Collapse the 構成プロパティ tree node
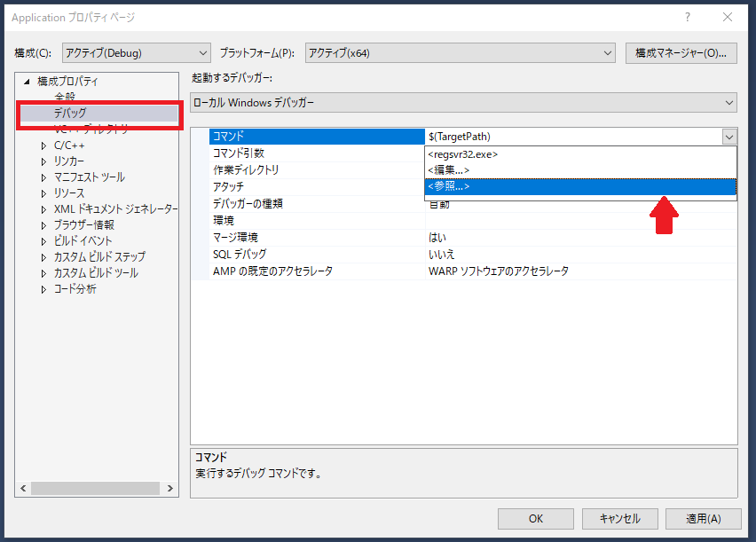756x542 pixels. (28, 82)
